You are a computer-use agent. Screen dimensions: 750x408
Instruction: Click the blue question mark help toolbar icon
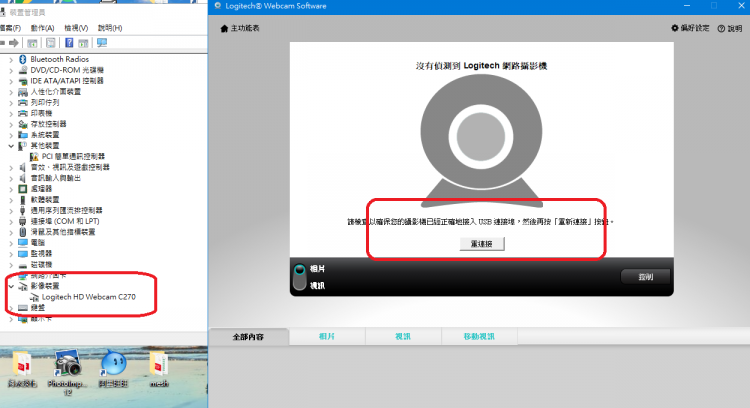[69, 43]
